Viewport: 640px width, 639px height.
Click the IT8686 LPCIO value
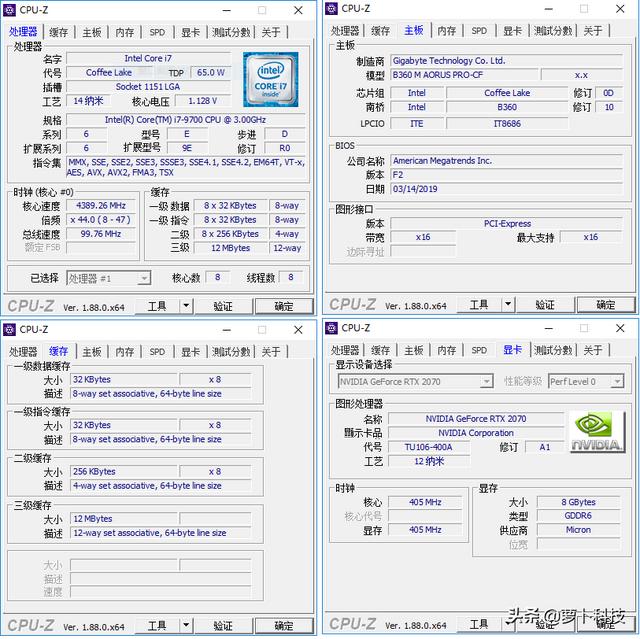tap(507, 123)
